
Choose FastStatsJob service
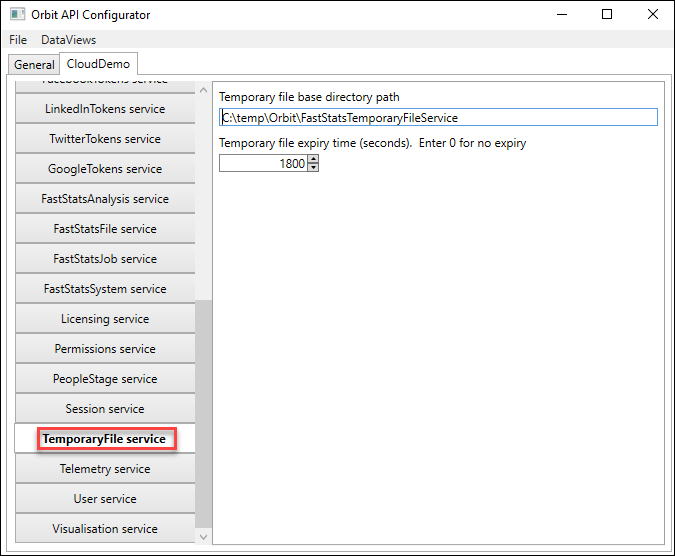click(x=105, y=259)
